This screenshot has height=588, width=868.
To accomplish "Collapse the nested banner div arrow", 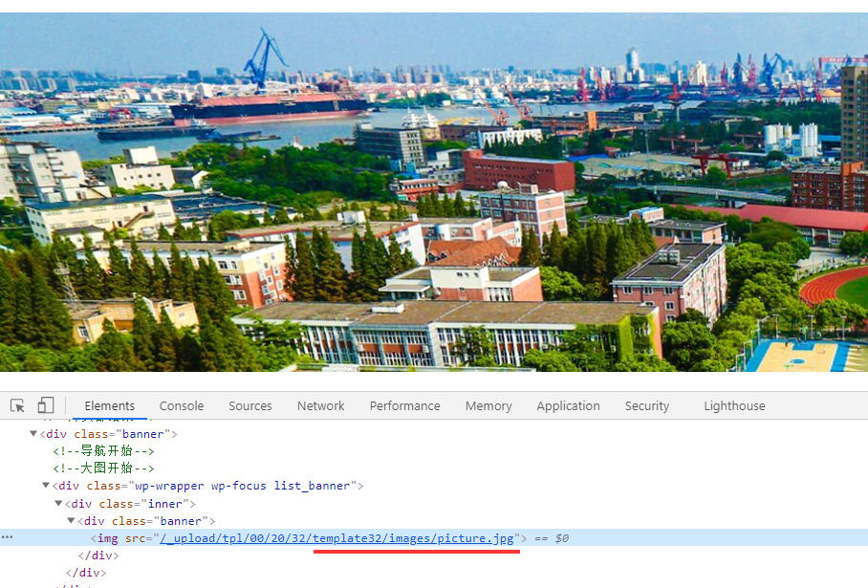I will tap(71, 520).
